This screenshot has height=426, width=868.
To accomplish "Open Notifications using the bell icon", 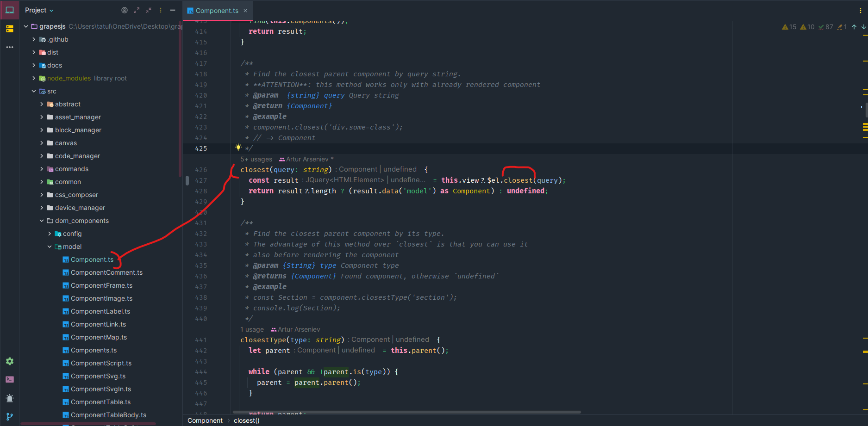I will [10, 398].
